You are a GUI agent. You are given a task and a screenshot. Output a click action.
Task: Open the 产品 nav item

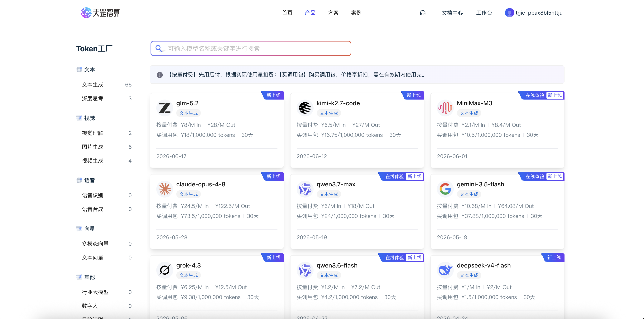coord(310,13)
